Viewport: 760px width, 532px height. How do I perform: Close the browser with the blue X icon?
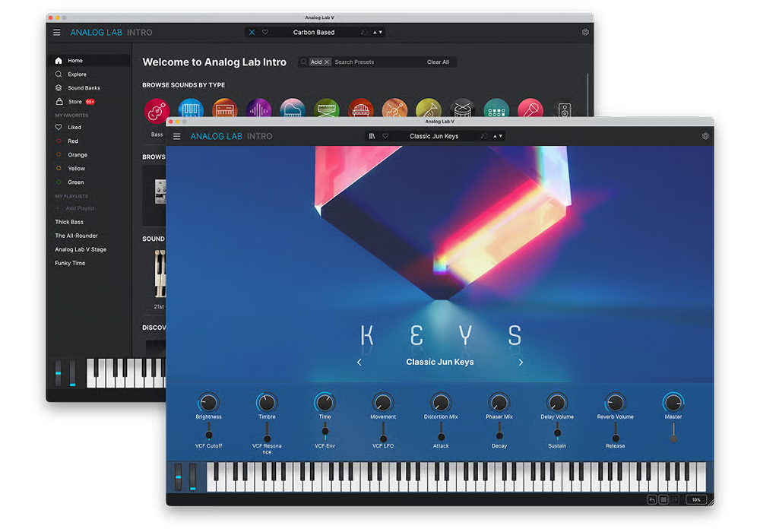[x=252, y=33]
